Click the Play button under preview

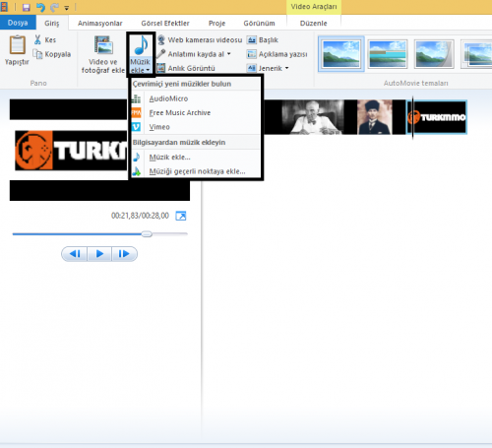(99, 254)
